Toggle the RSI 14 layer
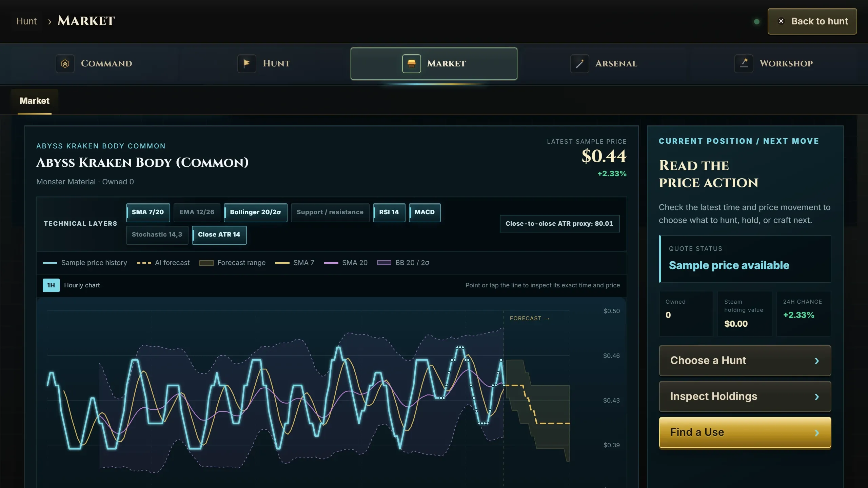 [389, 212]
